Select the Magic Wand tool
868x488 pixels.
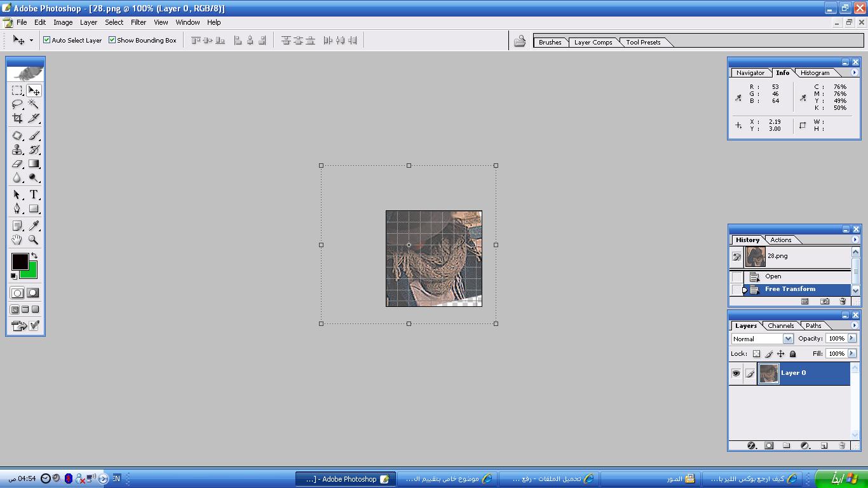[34, 104]
